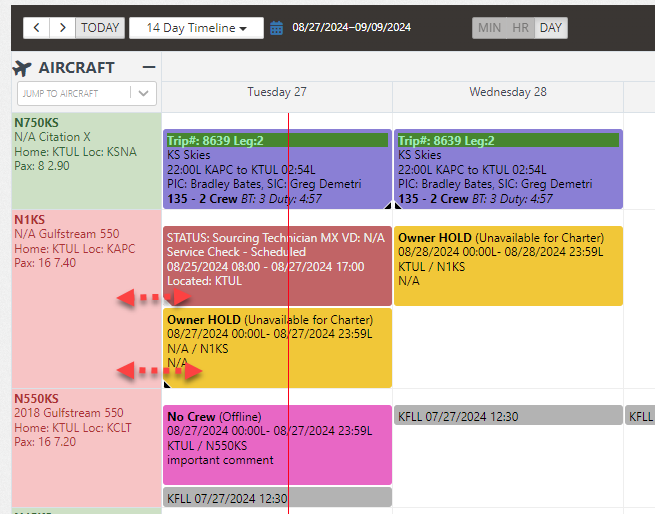Go to next timeline period arrow

pos(62,28)
